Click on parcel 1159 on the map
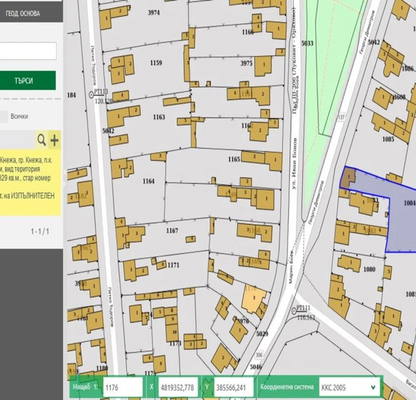 point(156,63)
